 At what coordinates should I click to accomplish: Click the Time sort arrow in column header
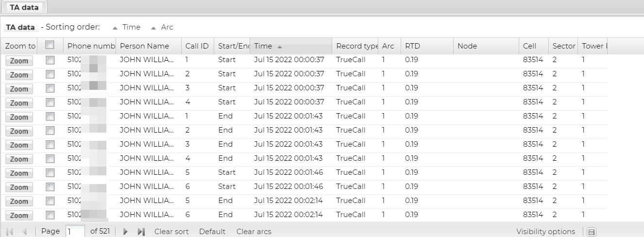(280, 47)
